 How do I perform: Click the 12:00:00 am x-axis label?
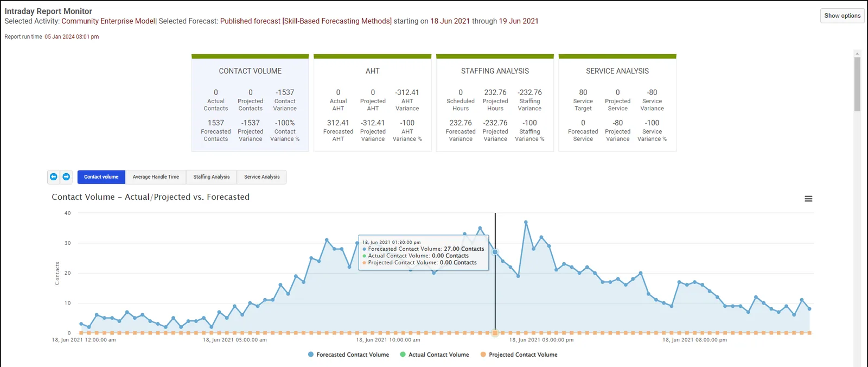click(x=84, y=340)
